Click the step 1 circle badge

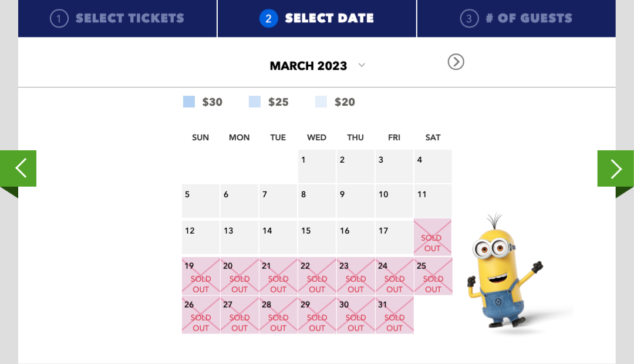click(59, 19)
